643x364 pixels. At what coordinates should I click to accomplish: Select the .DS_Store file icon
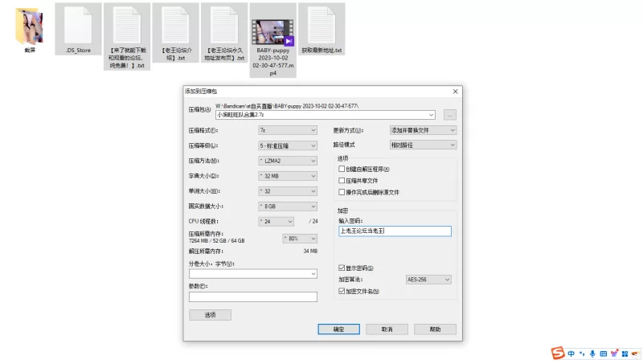coord(76,24)
